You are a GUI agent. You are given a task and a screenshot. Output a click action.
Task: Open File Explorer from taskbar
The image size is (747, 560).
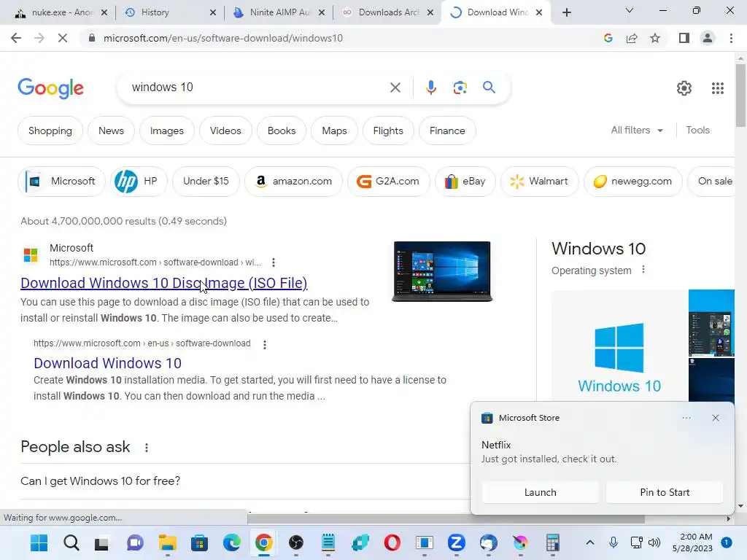(x=167, y=542)
